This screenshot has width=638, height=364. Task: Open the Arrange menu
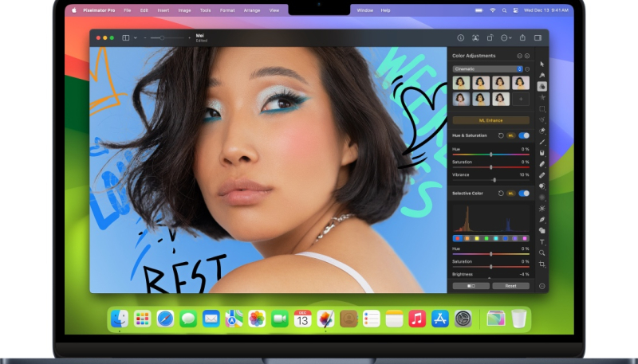coord(251,10)
